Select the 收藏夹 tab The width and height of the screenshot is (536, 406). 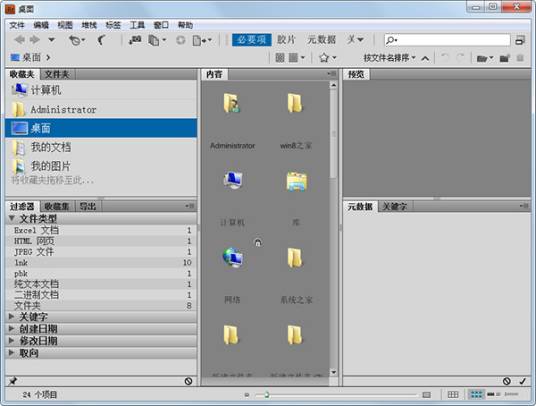(22, 74)
